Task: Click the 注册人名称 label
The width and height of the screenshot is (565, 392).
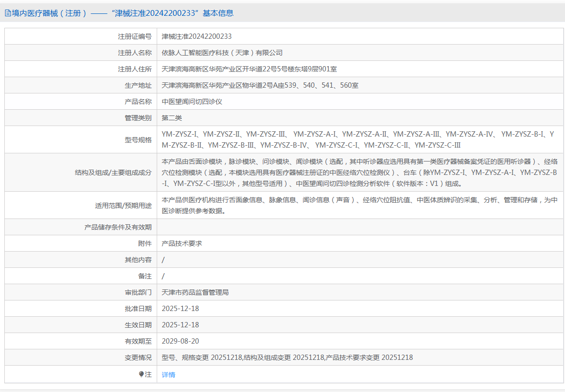Action: click(135, 53)
